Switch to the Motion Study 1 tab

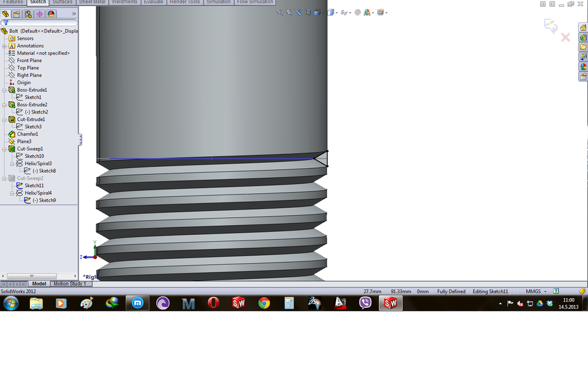tap(69, 284)
